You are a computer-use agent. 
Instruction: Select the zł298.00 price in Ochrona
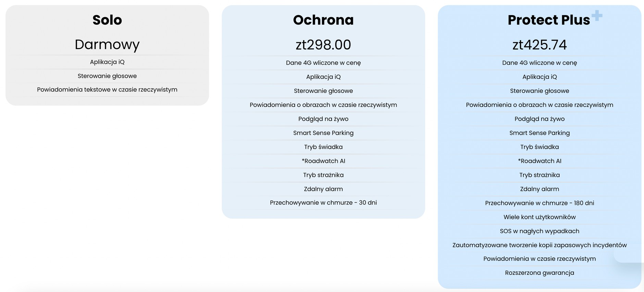[x=323, y=45]
